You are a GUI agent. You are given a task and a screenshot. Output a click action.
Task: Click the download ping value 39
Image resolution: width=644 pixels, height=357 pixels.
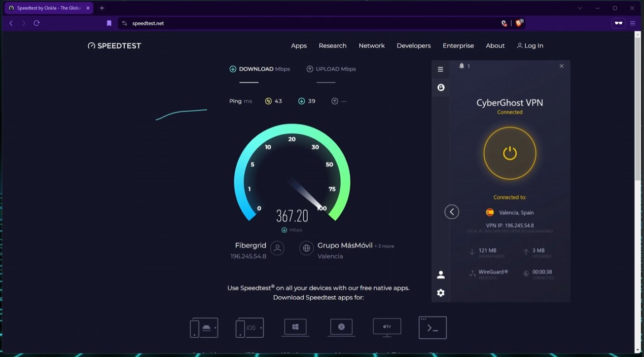(x=312, y=101)
